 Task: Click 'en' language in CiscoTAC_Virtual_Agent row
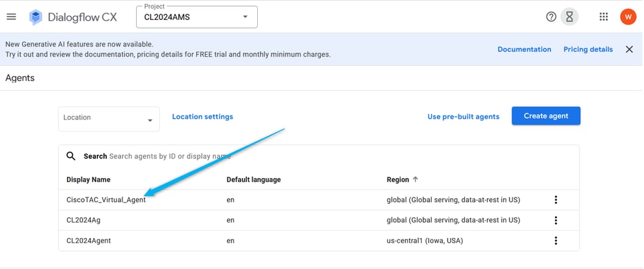(x=230, y=200)
